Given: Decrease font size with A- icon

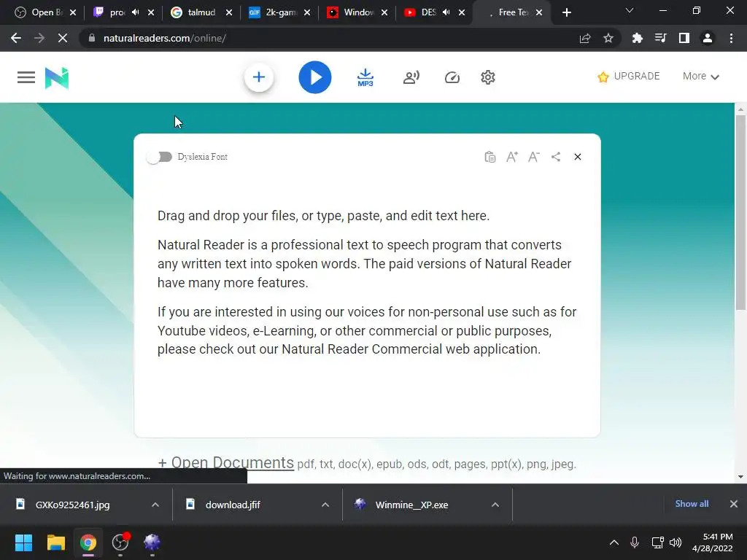Looking at the screenshot, I should click(x=533, y=157).
